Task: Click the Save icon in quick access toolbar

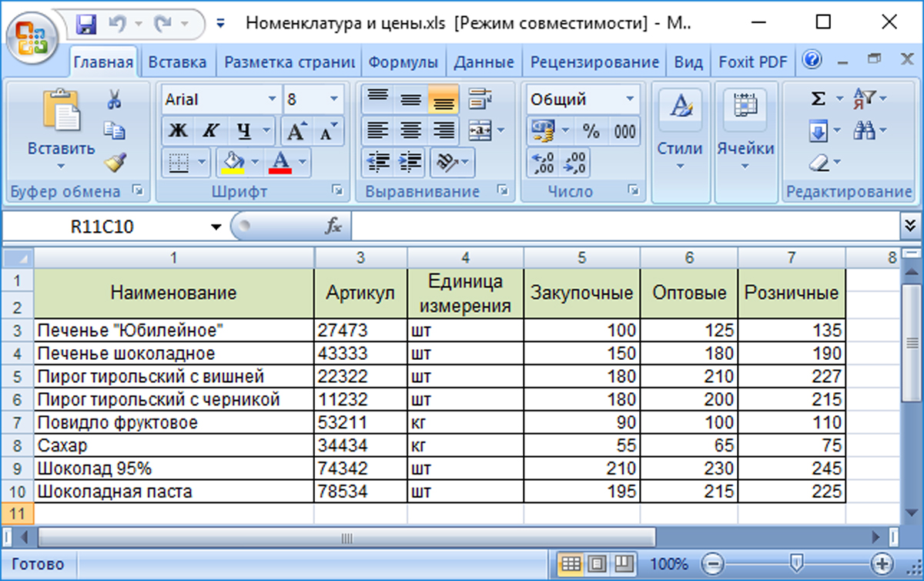Action: tap(86, 24)
